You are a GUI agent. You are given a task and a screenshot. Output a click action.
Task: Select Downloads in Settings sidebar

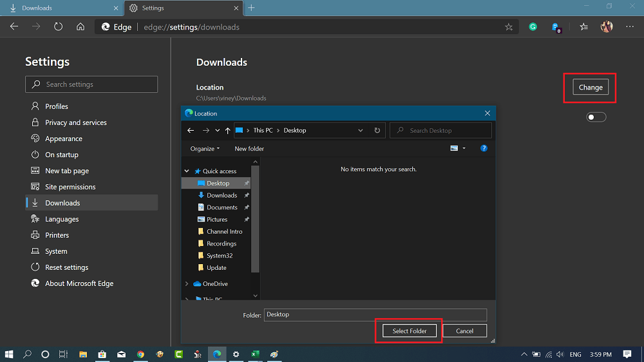[91, 202]
